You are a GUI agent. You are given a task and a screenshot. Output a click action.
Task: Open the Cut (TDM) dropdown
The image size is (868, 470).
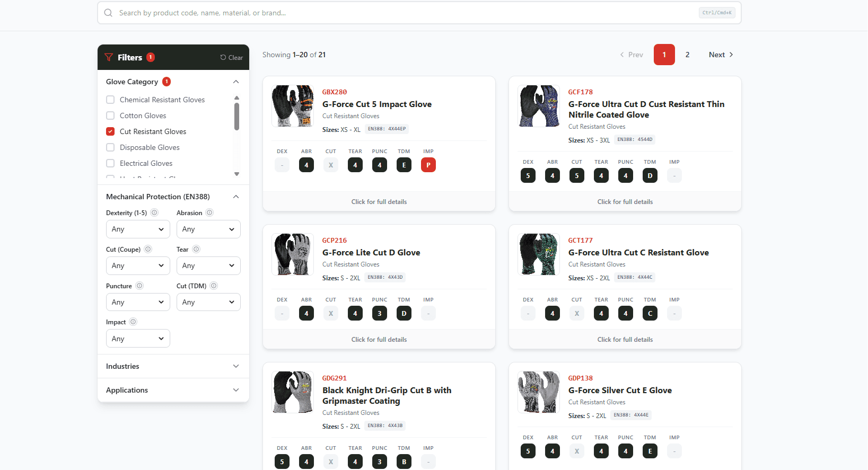(208, 302)
